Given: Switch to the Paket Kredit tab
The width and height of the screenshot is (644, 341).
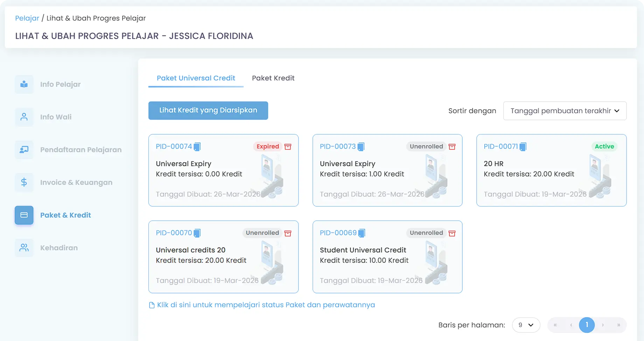Looking at the screenshot, I should pyautogui.click(x=273, y=78).
